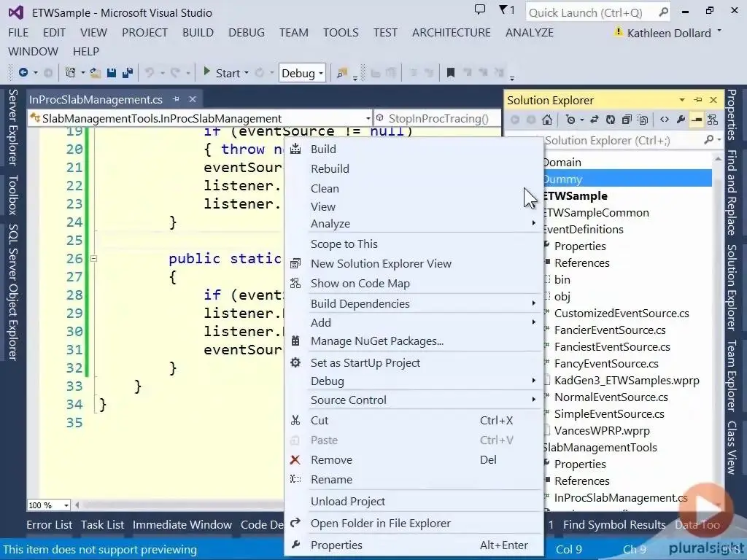Expand the Add submenu
The width and height of the screenshot is (747, 560).
[533, 322]
